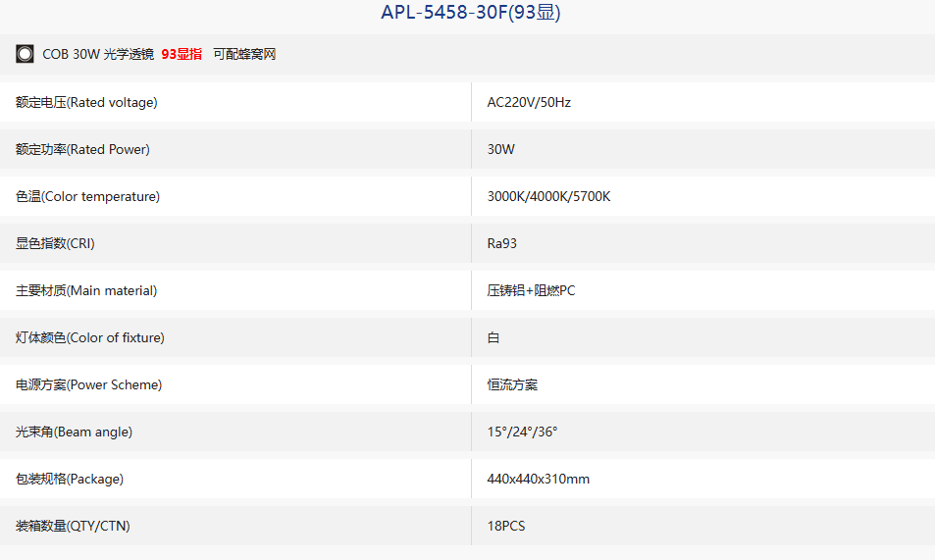Select the Rated Power row label

tap(82, 150)
